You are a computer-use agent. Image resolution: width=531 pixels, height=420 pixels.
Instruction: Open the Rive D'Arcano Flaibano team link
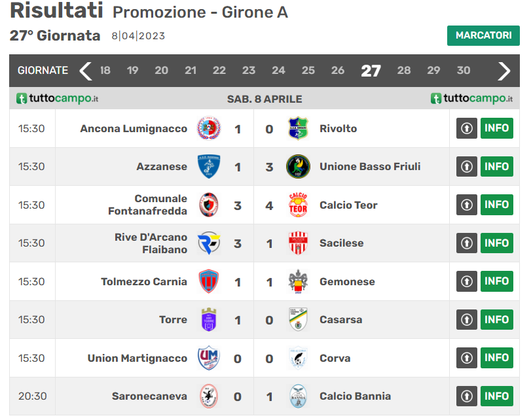click(x=151, y=243)
